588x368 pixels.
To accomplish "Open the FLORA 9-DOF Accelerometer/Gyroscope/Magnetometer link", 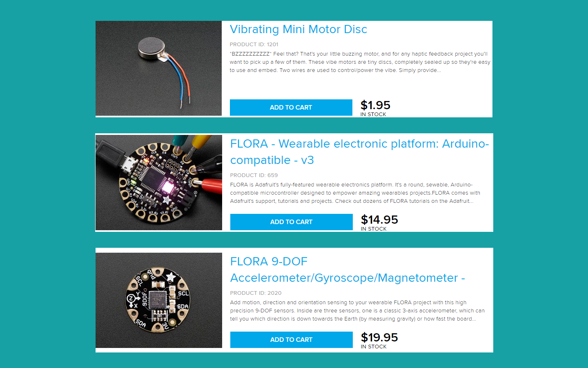I will click(x=347, y=269).
